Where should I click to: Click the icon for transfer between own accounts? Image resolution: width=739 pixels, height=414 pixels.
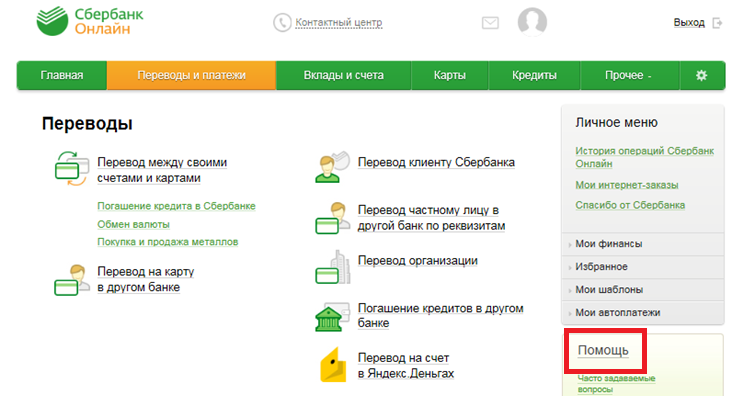pyautogui.click(x=71, y=169)
